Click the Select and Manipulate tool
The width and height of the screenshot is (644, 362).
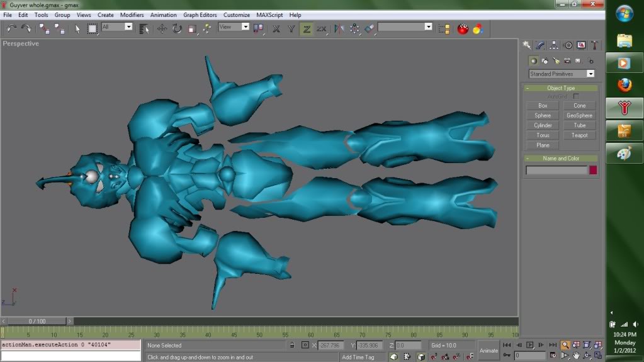[207, 29]
